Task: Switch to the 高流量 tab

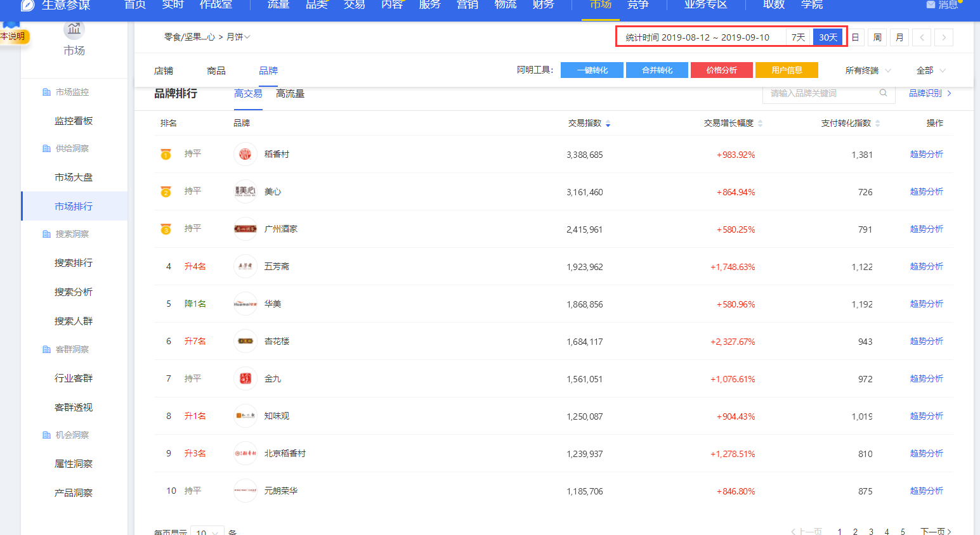Action: [290, 94]
